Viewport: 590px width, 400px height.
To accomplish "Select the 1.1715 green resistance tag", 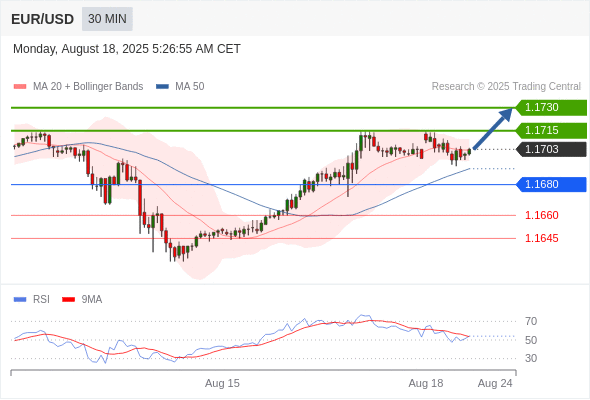I will [x=551, y=131].
